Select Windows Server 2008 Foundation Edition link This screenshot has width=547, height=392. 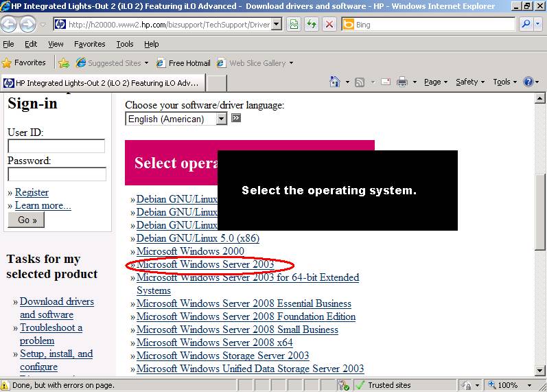pos(246,316)
